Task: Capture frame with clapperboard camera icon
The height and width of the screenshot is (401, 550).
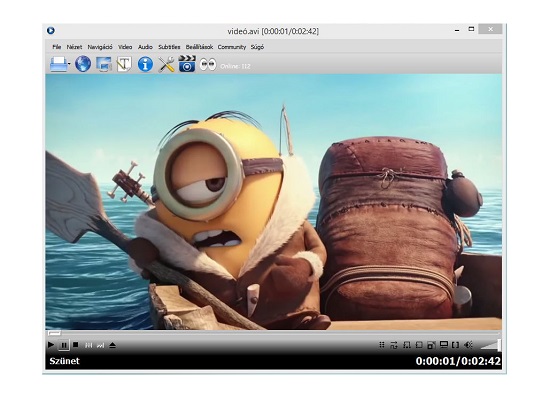Action: [187, 64]
